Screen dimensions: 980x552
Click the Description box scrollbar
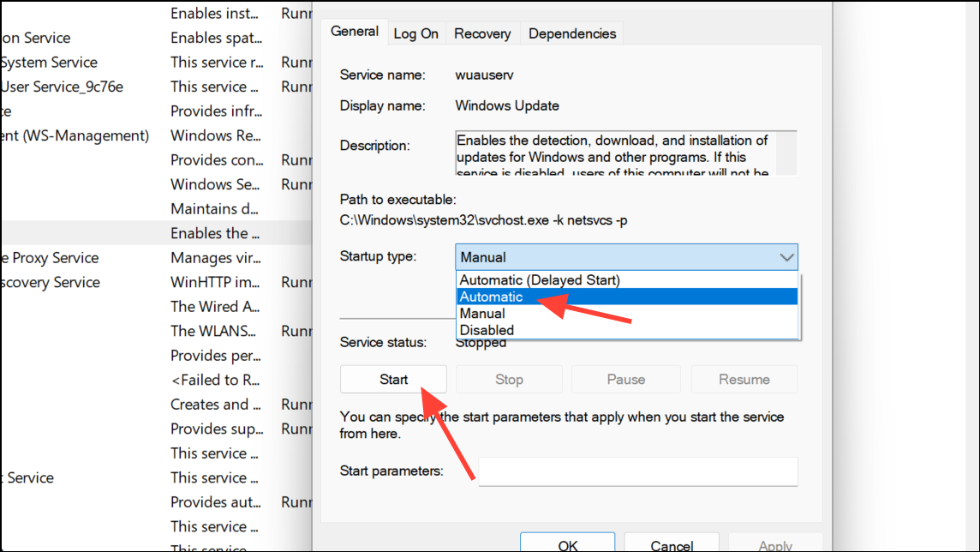tap(787, 153)
